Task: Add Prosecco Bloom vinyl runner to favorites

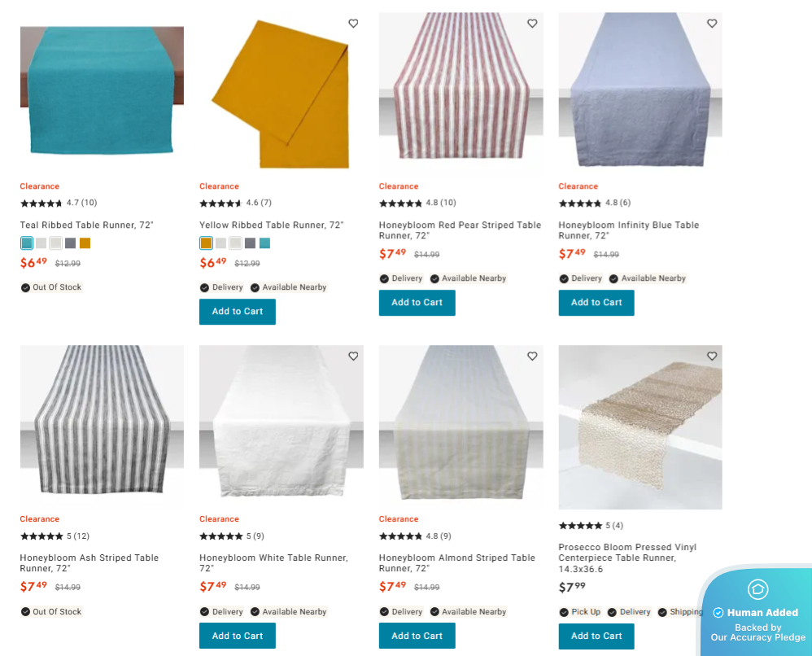Action: tap(712, 356)
